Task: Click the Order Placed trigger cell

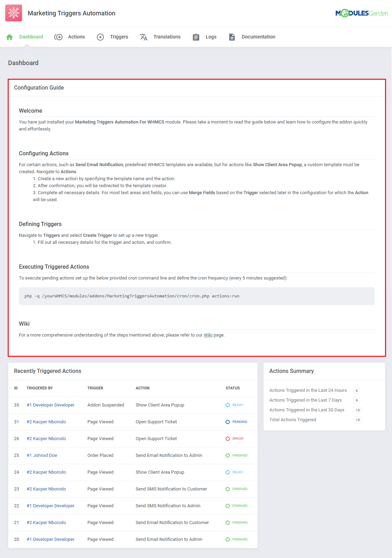Action: pos(100,455)
